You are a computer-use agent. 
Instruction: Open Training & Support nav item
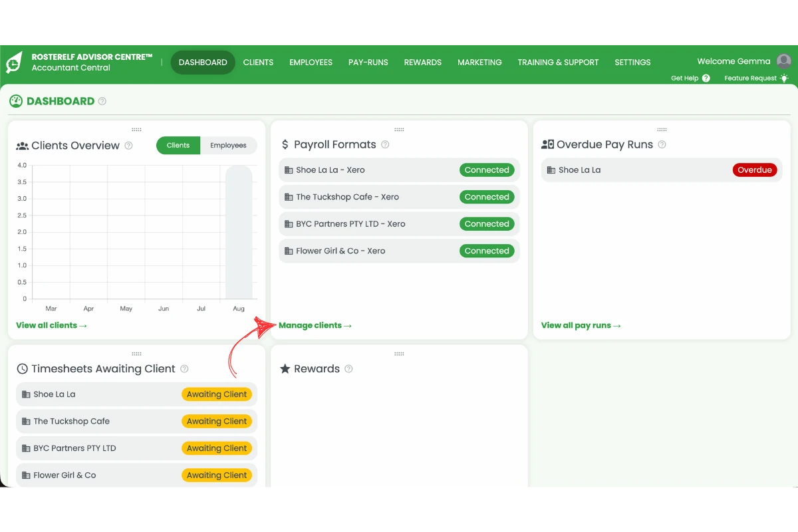tap(559, 63)
